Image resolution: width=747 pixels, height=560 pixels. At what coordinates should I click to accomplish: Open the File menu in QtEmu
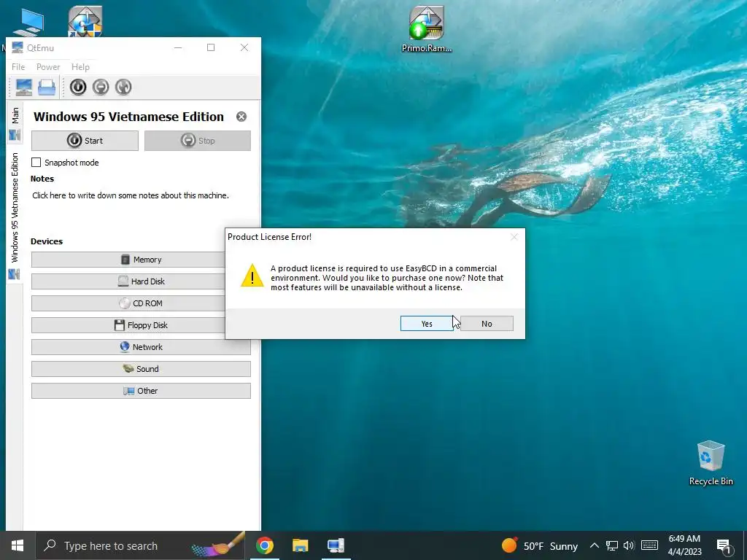18,67
